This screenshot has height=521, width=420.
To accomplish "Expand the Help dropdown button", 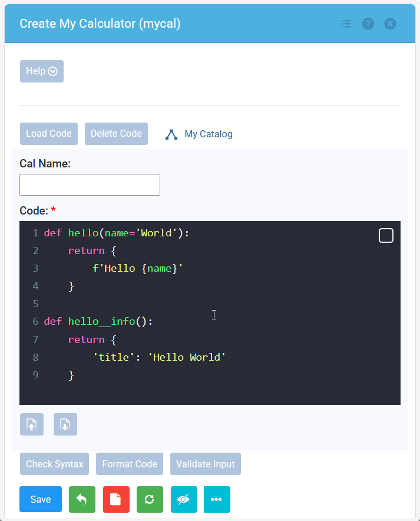I will [x=42, y=71].
